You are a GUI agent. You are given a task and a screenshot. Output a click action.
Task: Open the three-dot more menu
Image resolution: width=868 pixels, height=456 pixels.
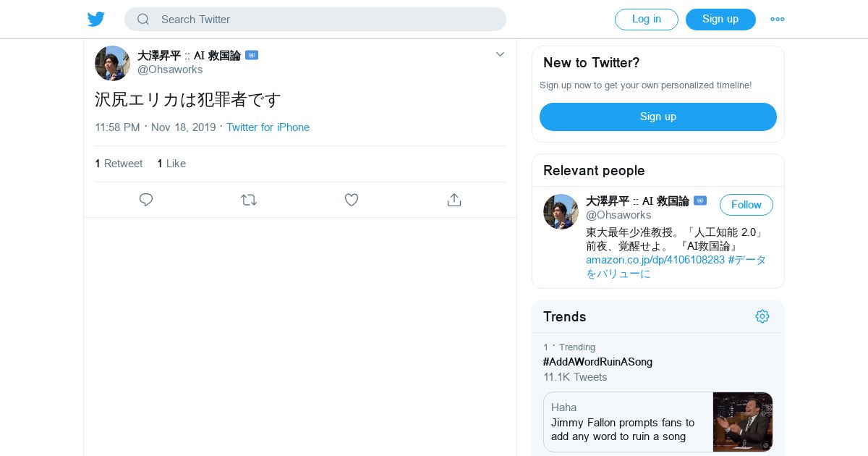[x=778, y=20]
